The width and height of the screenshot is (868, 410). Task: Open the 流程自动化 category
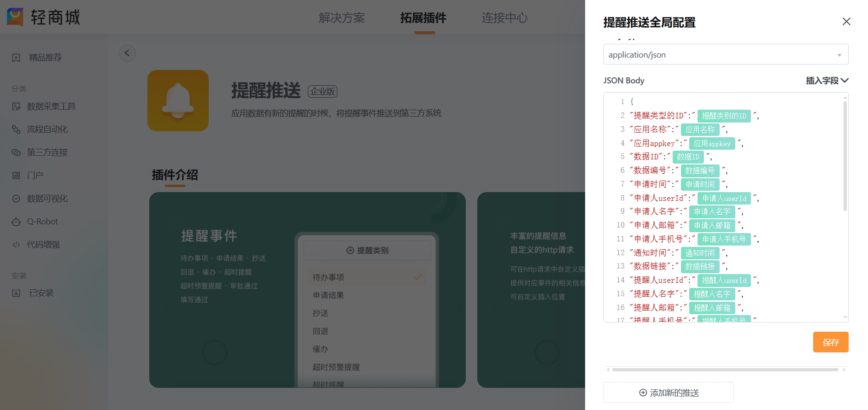pos(47,129)
